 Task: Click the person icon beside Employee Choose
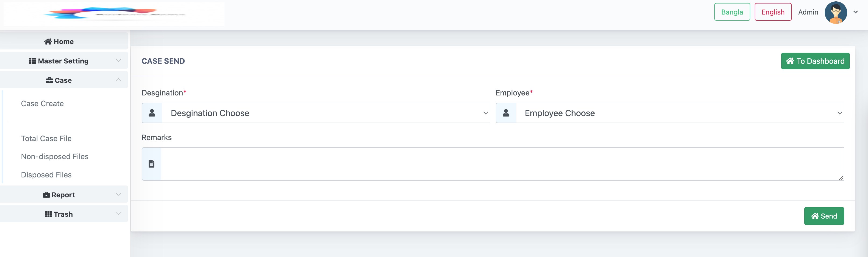click(x=506, y=113)
